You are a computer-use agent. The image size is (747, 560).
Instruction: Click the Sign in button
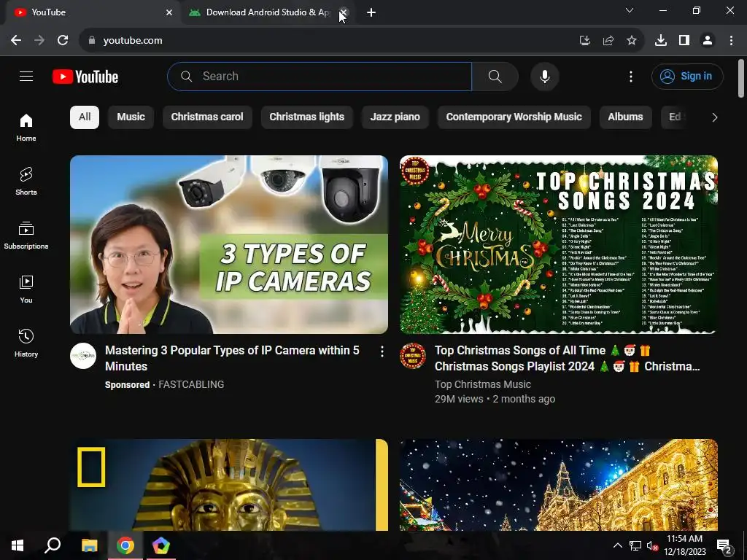pos(687,76)
